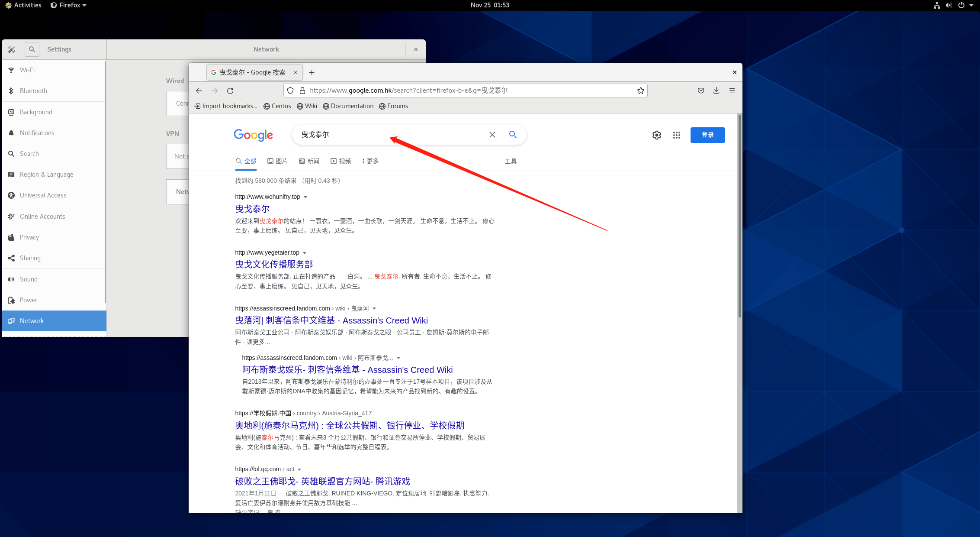Open the 曳戈文化传播服务部 result link
This screenshot has width=980, height=537.
273,264
